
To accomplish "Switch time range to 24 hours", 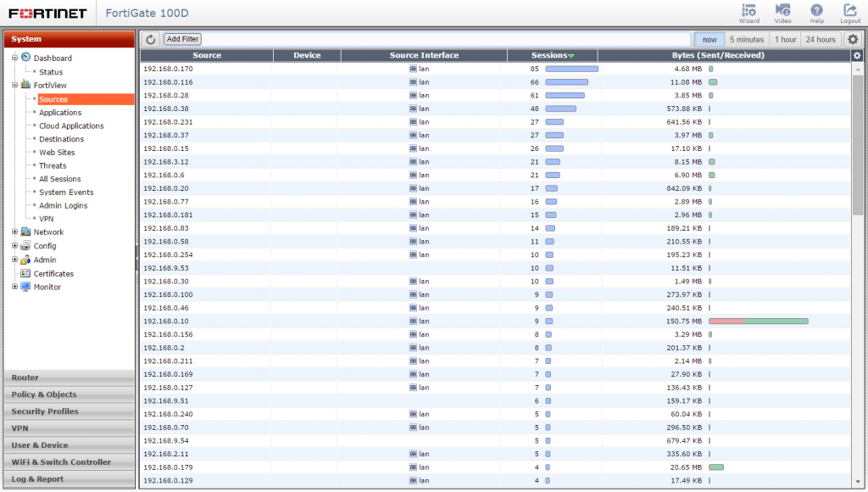I will pos(821,39).
